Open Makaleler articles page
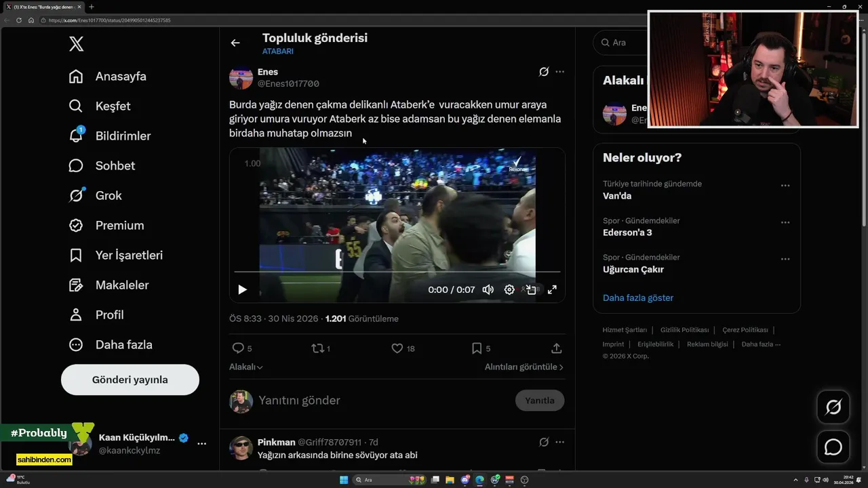 tap(108, 285)
